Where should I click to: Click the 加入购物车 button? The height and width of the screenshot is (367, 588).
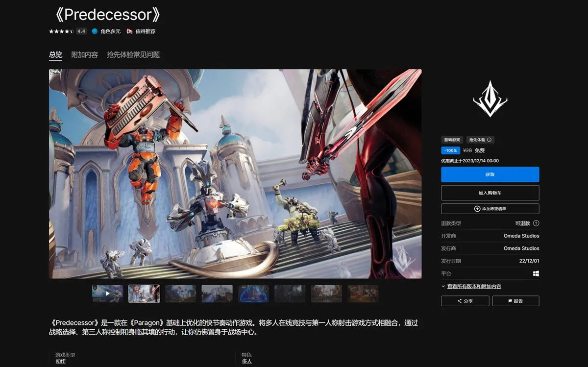tap(490, 193)
